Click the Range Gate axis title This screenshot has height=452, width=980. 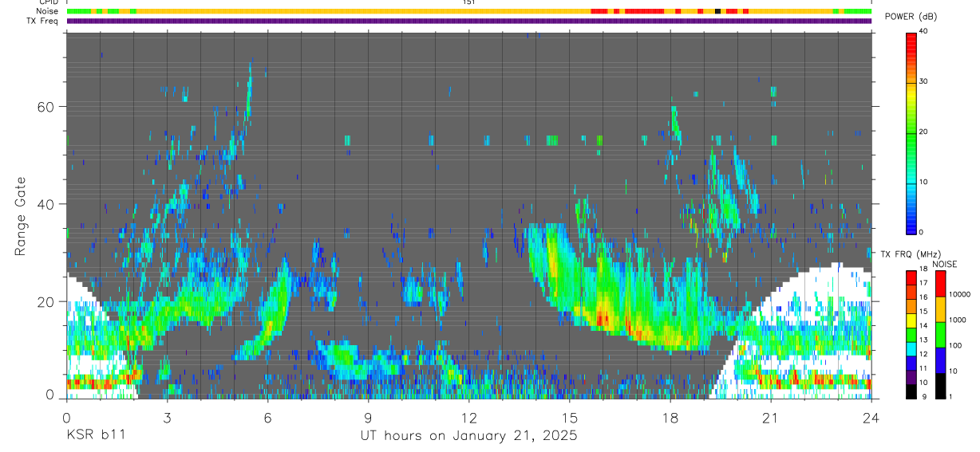click(x=22, y=216)
